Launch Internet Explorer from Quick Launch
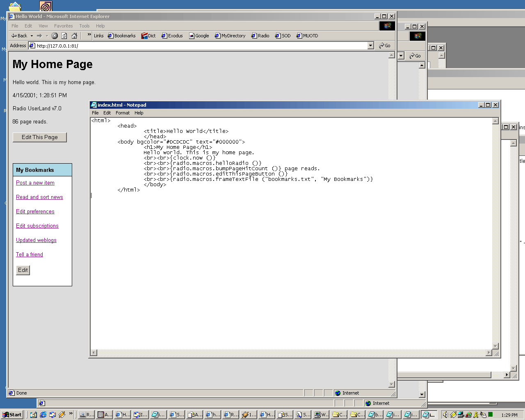This screenshot has width=525, height=420. click(43, 415)
